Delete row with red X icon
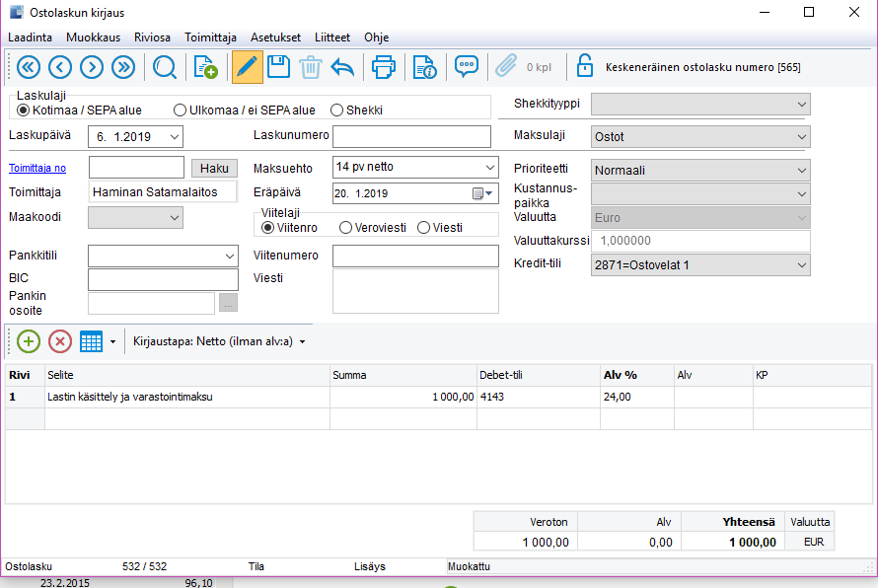The image size is (878, 588). [x=60, y=341]
